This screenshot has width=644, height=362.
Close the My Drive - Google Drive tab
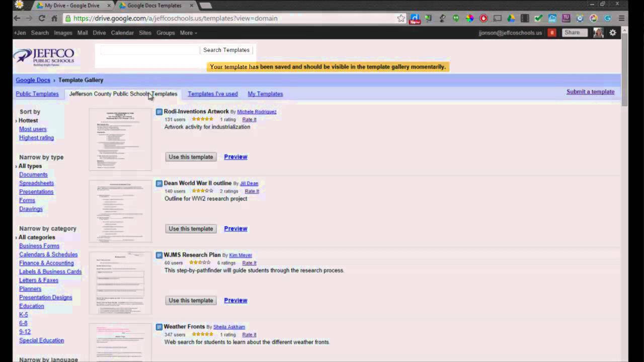[108, 6]
